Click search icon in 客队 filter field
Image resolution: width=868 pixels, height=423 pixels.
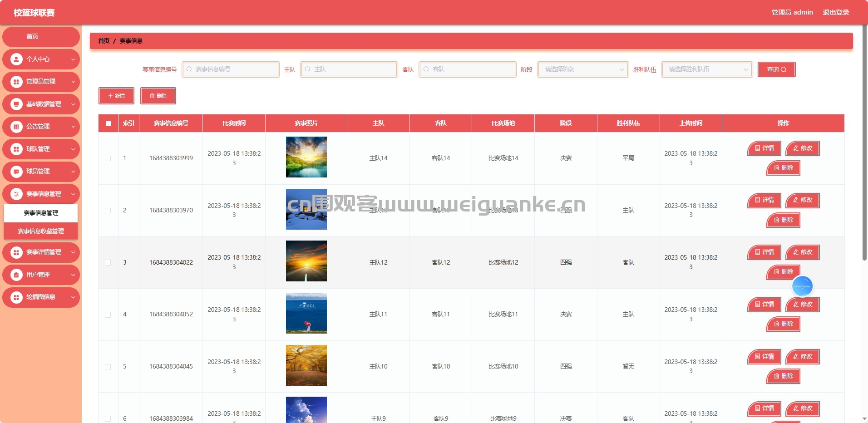(x=426, y=69)
